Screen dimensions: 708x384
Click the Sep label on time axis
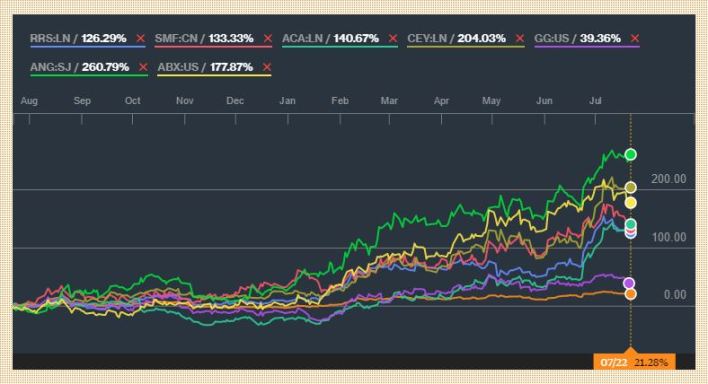pos(82,101)
